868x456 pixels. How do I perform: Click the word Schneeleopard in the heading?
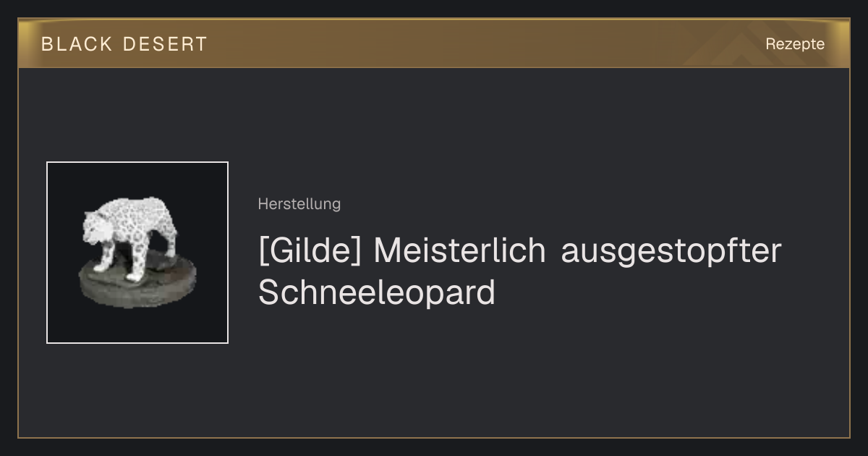[376, 294]
